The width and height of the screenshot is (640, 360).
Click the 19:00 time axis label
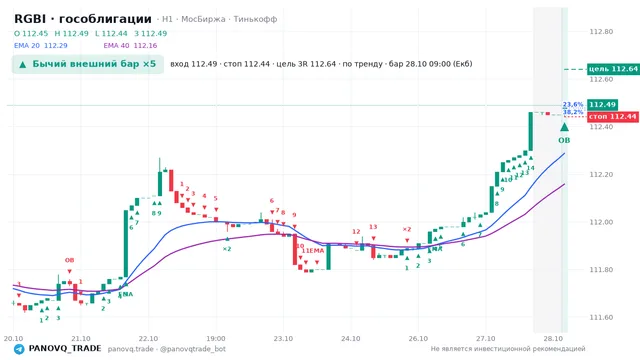click(x=216, y=338)
